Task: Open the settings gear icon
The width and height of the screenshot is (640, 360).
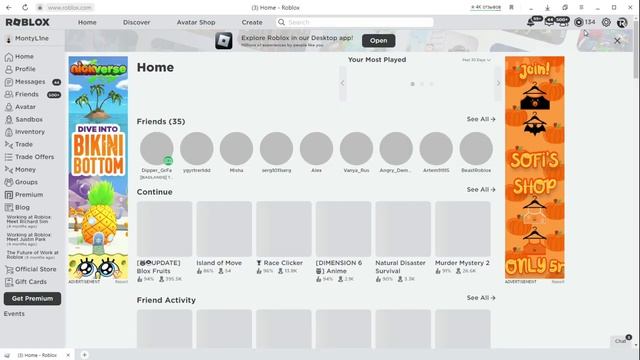Action: [606, 22]
